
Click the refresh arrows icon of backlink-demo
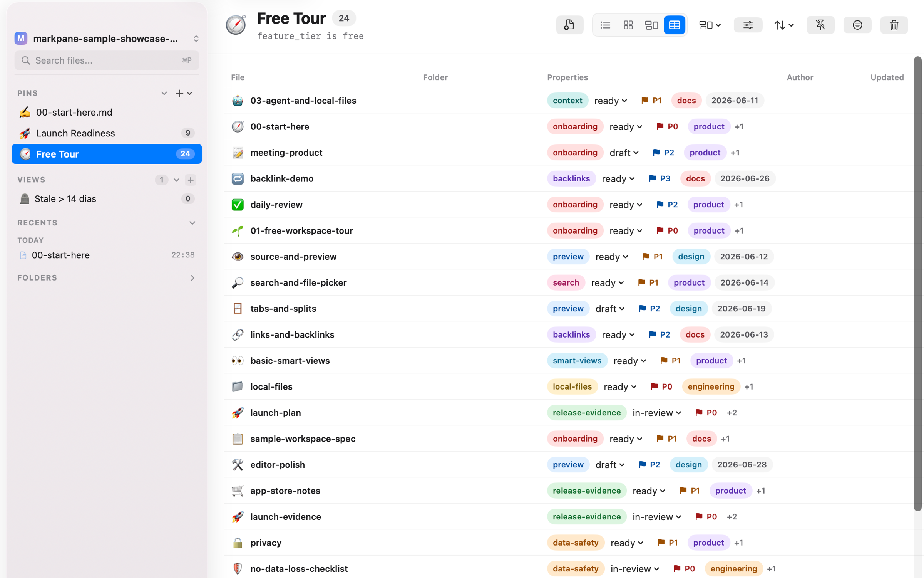(x=238, y=178)
